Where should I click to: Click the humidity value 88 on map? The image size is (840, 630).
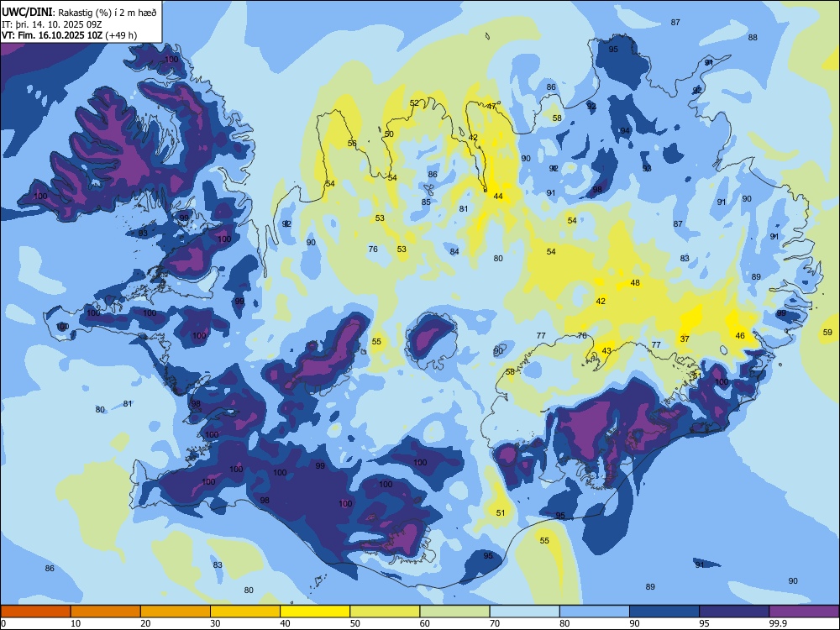pos(753,38)
